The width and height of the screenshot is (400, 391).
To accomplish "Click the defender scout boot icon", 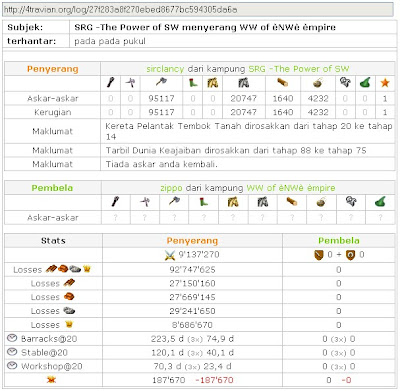I will [x=203, y=202].
